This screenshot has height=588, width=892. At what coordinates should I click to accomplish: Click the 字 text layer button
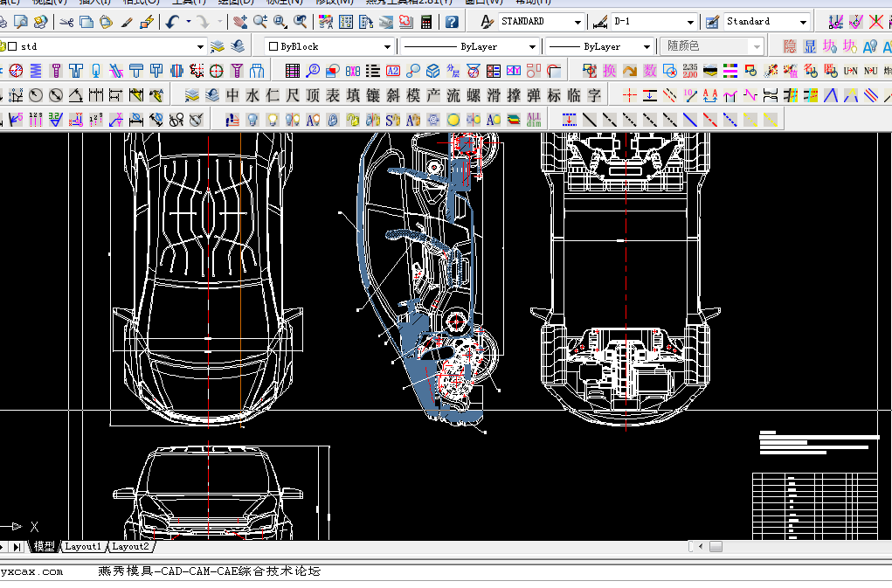[594, 95]
